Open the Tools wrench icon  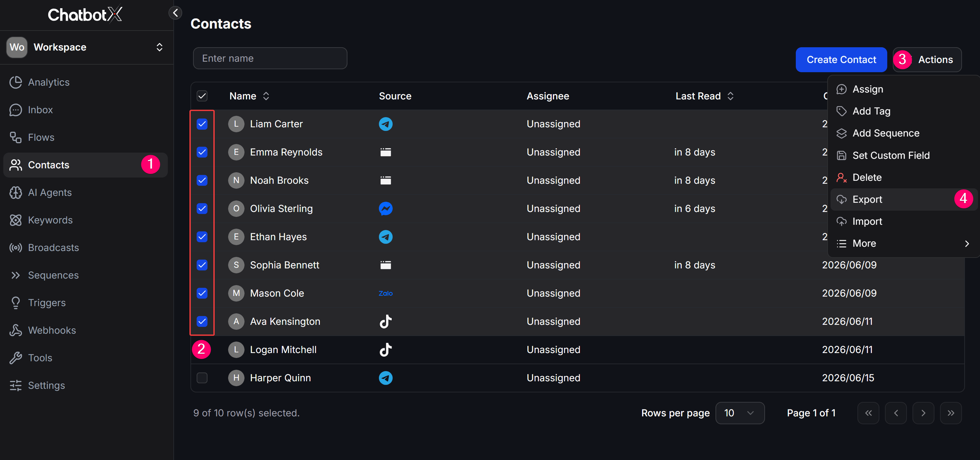[x=15, y=358]
